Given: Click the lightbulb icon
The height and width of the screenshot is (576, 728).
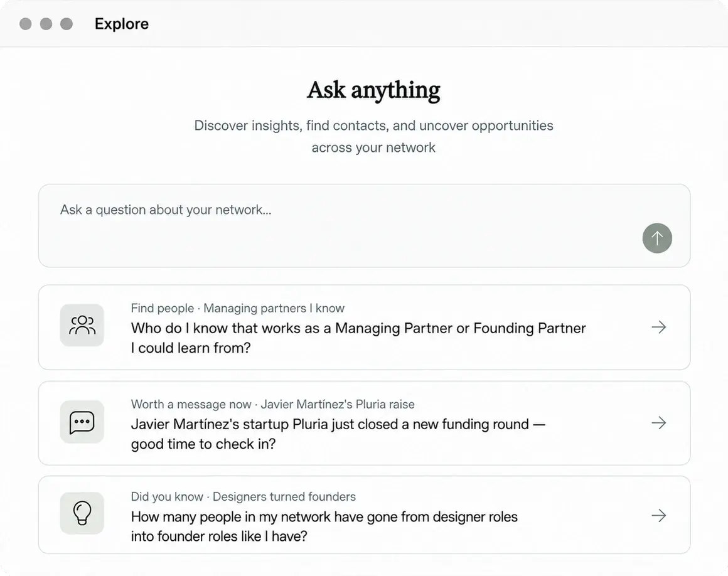Looking at the screenshot, I should coord(82,513).
